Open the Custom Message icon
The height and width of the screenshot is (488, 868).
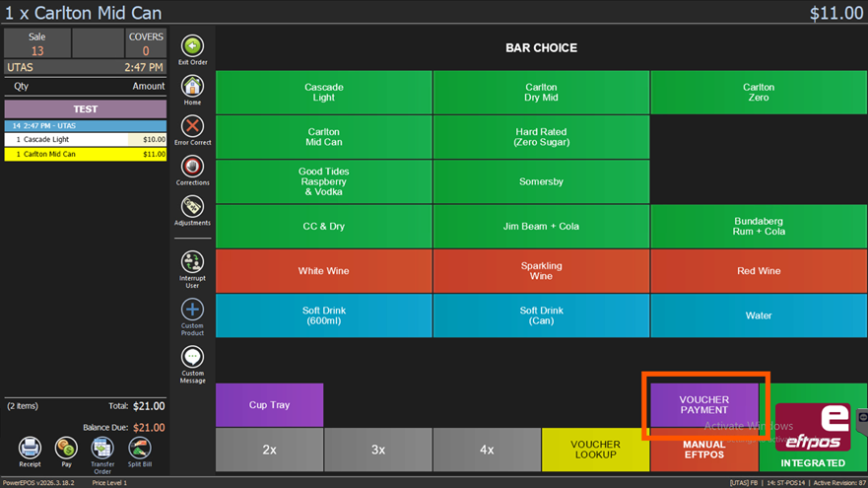(x=192, y=357)
